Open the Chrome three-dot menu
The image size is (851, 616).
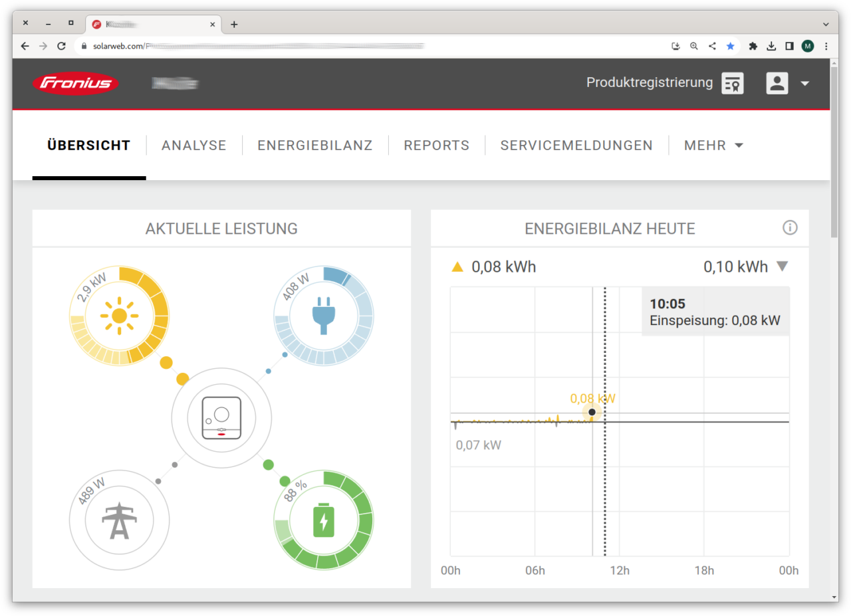point(826,46)
